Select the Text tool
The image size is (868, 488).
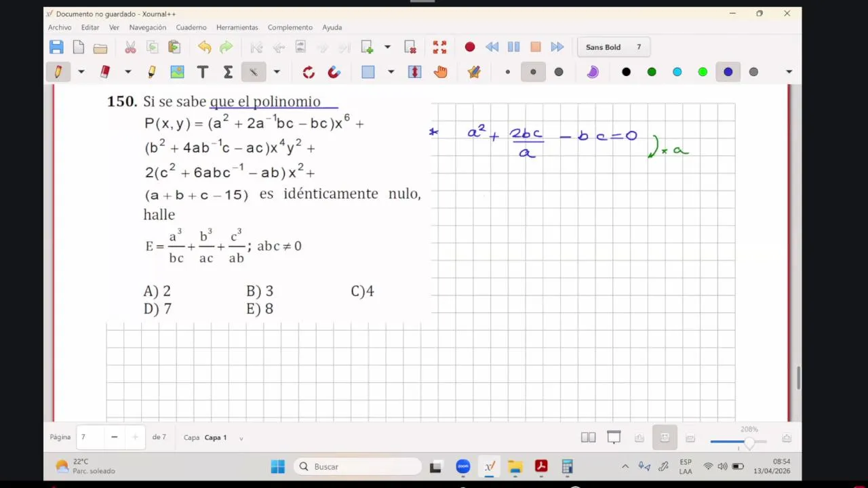pos(202,72)
